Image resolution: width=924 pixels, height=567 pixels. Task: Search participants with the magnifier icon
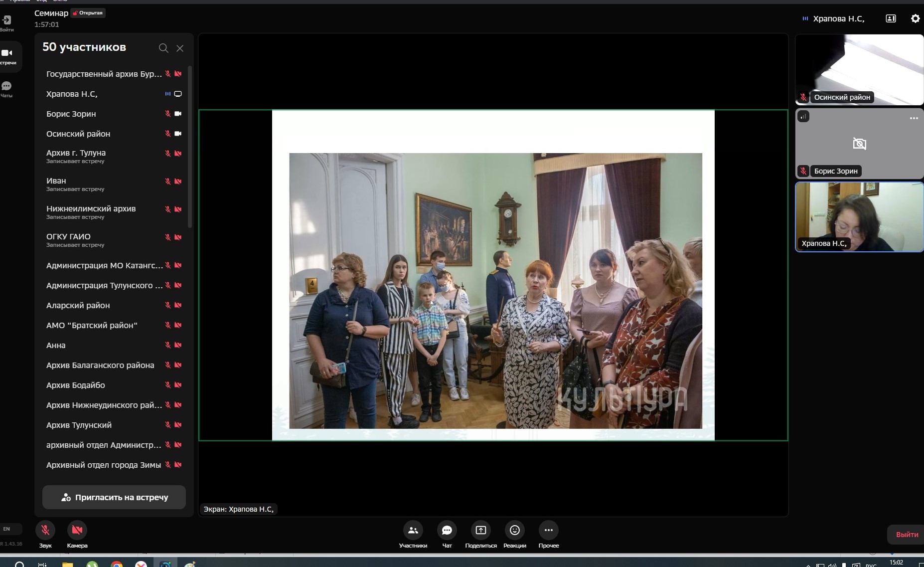pyautogui.click(x=163, y=48)
